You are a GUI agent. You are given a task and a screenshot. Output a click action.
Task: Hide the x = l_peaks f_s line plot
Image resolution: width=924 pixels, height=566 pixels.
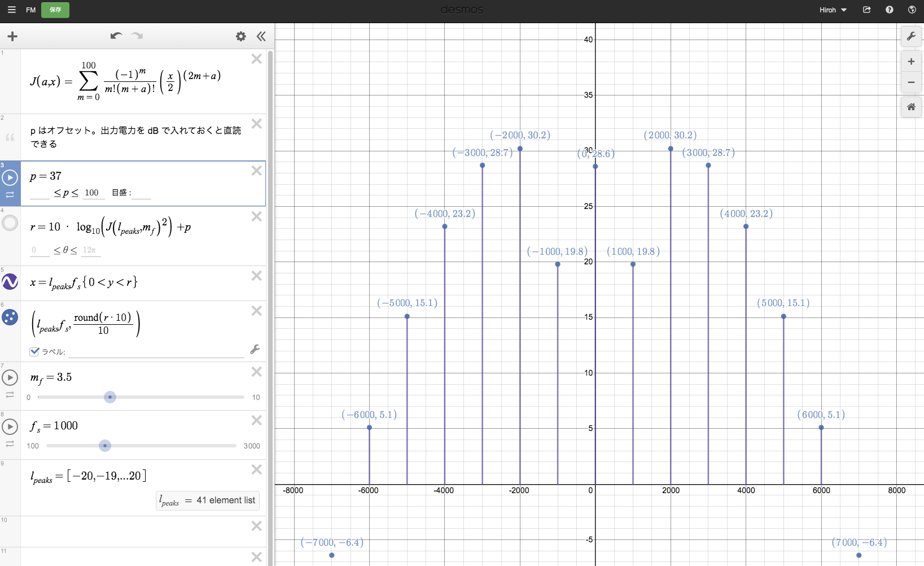10,281
